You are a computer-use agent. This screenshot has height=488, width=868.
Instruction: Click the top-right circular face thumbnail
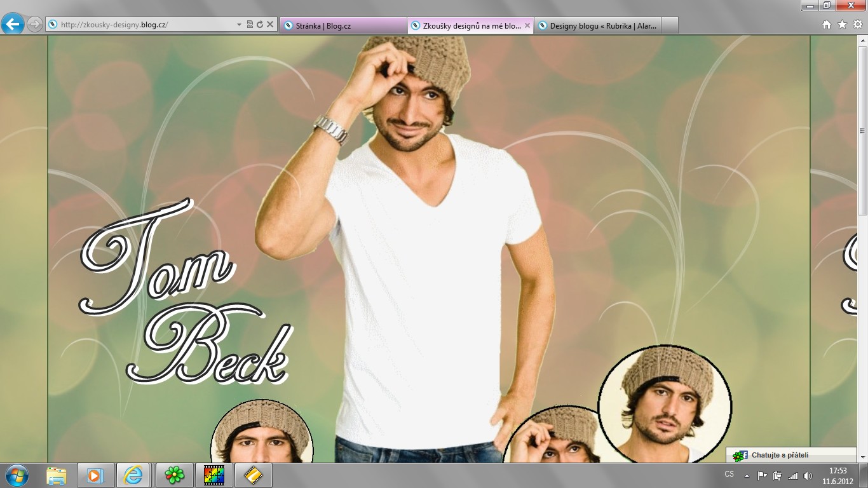coord(665,405)
